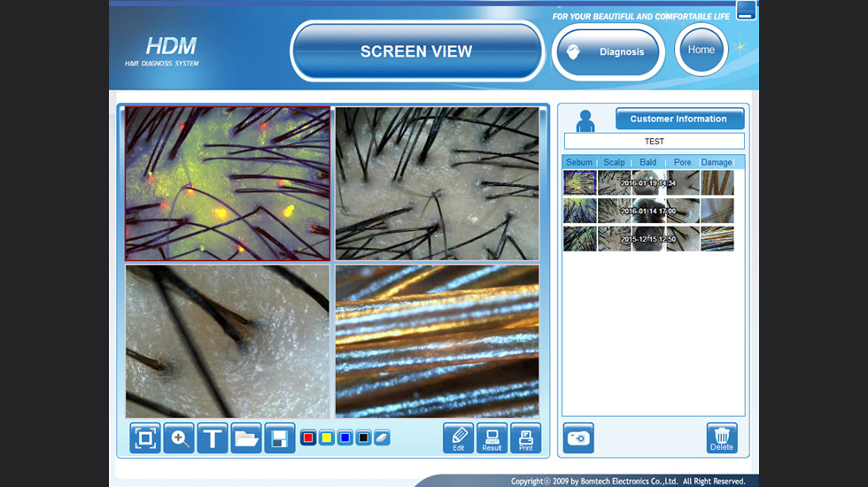868x487 pixels.
Task: Open the image folder icon
Action: click(246, 438)
